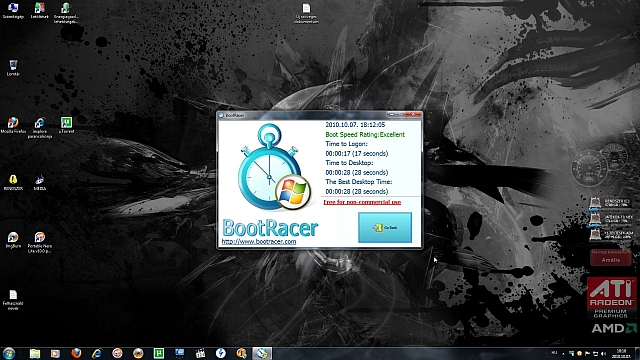Select the Felhasználó nevek text file icon
Image resolution: width=640 pixels, height=360 pixels.
point(13,300)
